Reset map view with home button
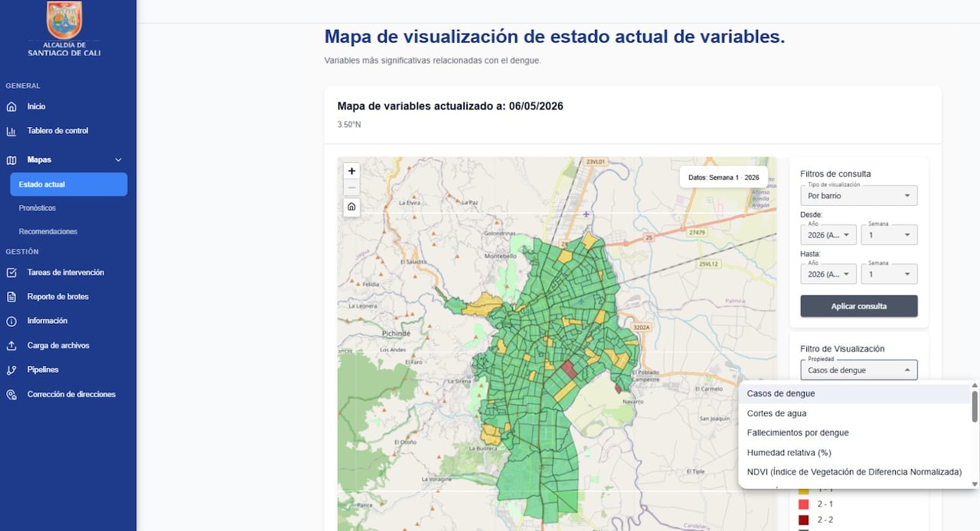The height and width of the screenshot is (531, 980). pyautogui.click(x=351, y=207)
